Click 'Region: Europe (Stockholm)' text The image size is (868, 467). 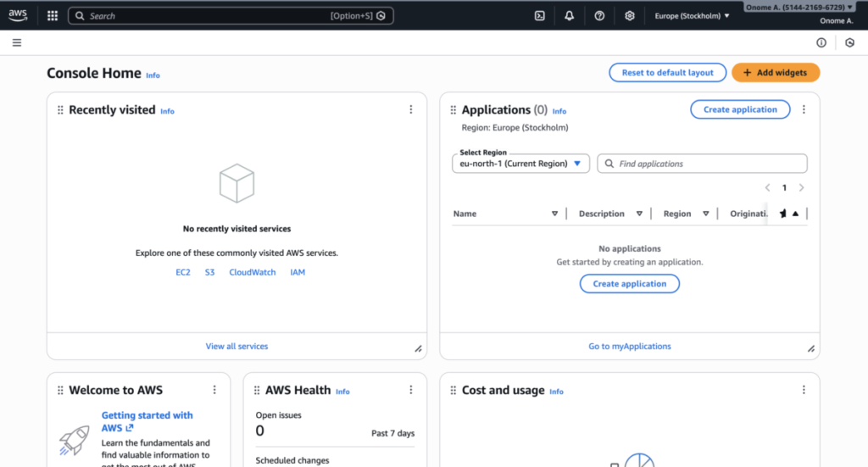[515, 128]
